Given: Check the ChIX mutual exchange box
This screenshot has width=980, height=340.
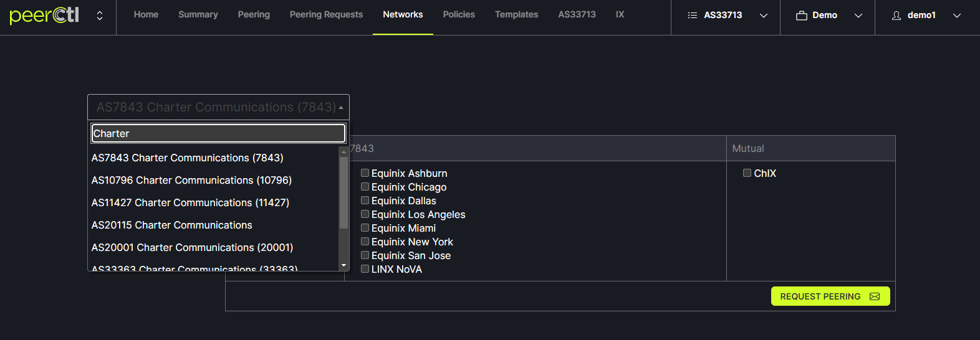Looking at the screenshot, I should click(747, 173).
